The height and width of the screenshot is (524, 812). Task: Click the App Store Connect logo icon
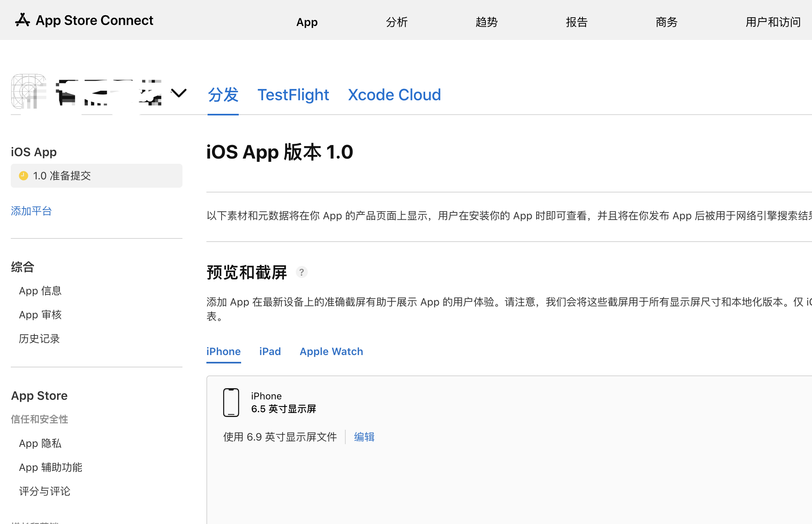pyautogui.click(x=22, y=20)
